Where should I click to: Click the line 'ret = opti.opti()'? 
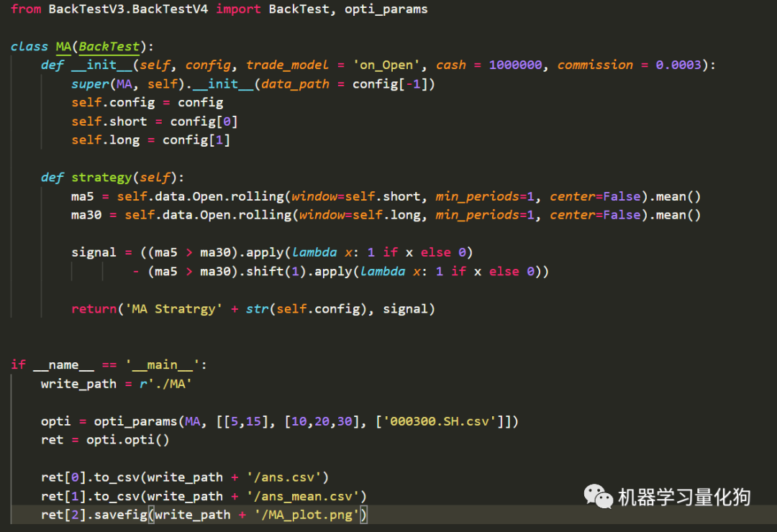(x=105, y=440)
